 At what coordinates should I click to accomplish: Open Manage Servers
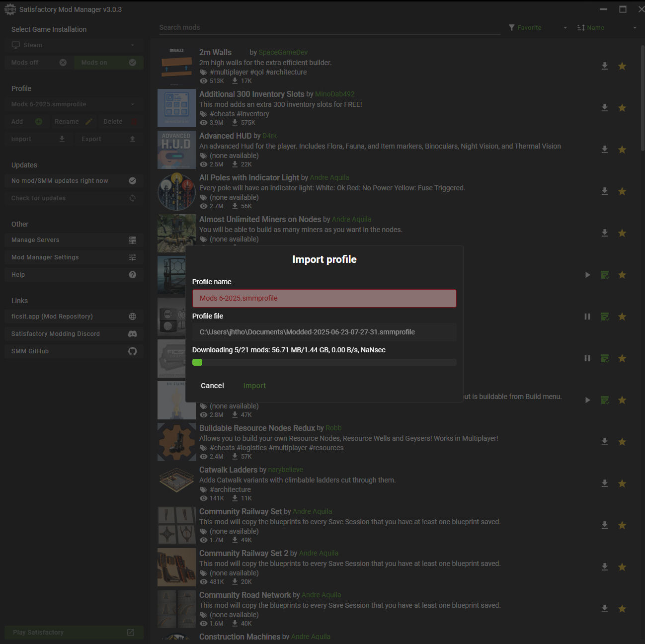click(x=74, y=240)
